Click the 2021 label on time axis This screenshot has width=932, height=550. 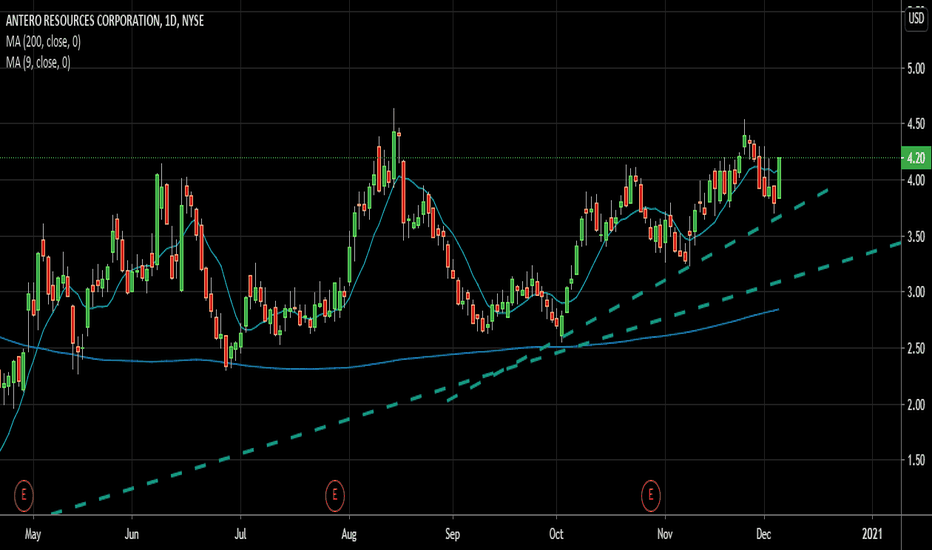873,534
